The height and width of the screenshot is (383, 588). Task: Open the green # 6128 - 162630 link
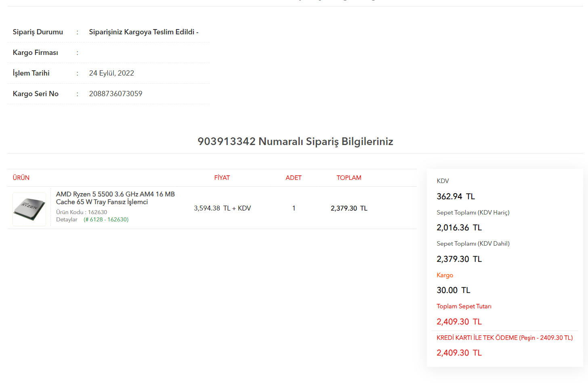pos(106,219)
